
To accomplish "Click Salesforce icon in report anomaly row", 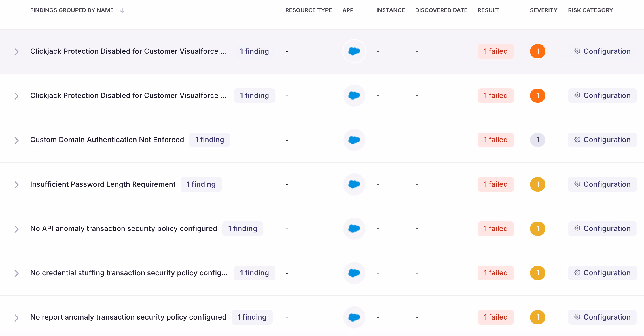I will coord(354,317).
